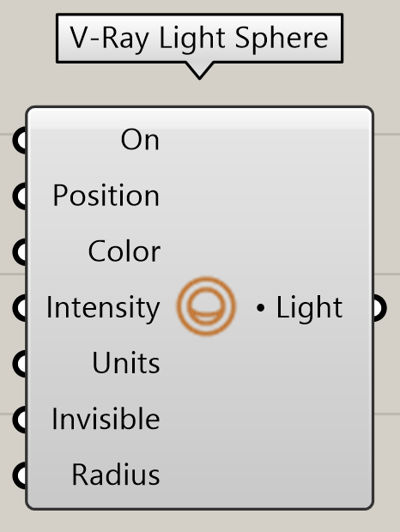Select the Color input label
Image resolution: width=400 pixels, height=532 pixels.
[x=124, y=251]
